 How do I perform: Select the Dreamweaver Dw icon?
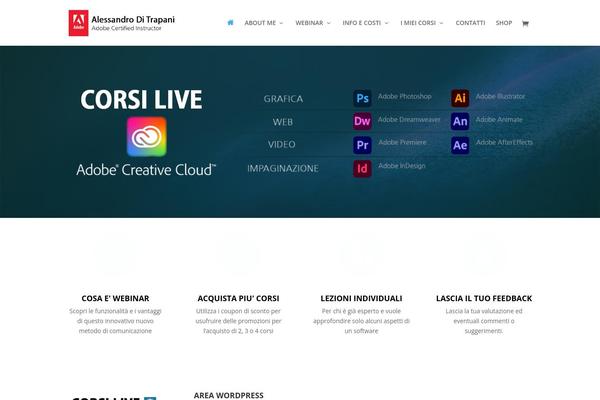point(362,121)
